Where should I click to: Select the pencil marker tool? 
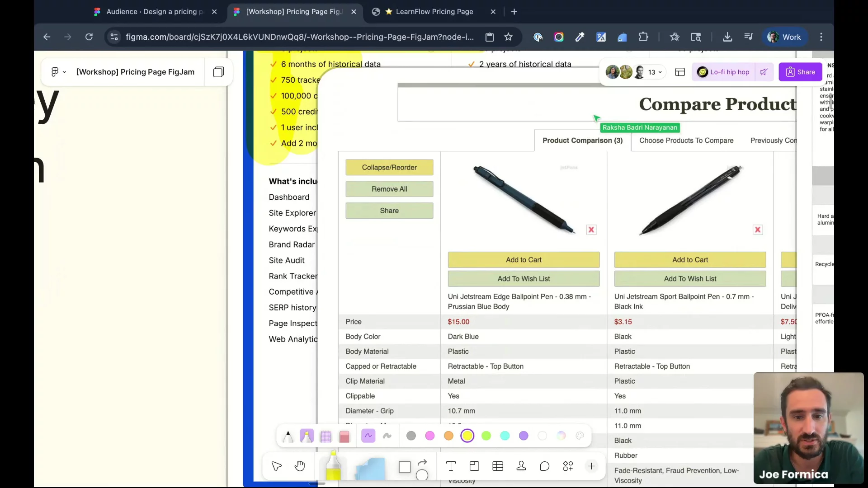288,436
